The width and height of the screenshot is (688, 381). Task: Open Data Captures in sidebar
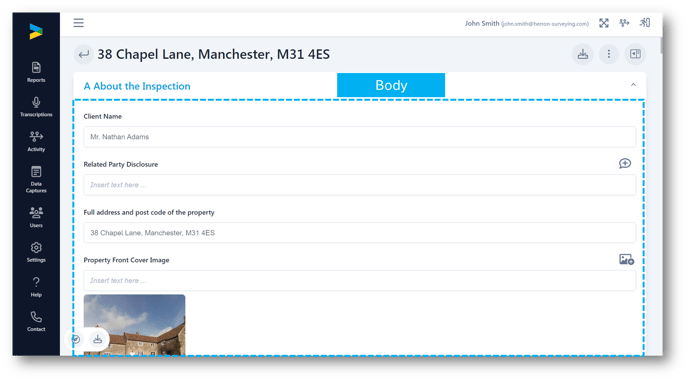tap(36, 179)
